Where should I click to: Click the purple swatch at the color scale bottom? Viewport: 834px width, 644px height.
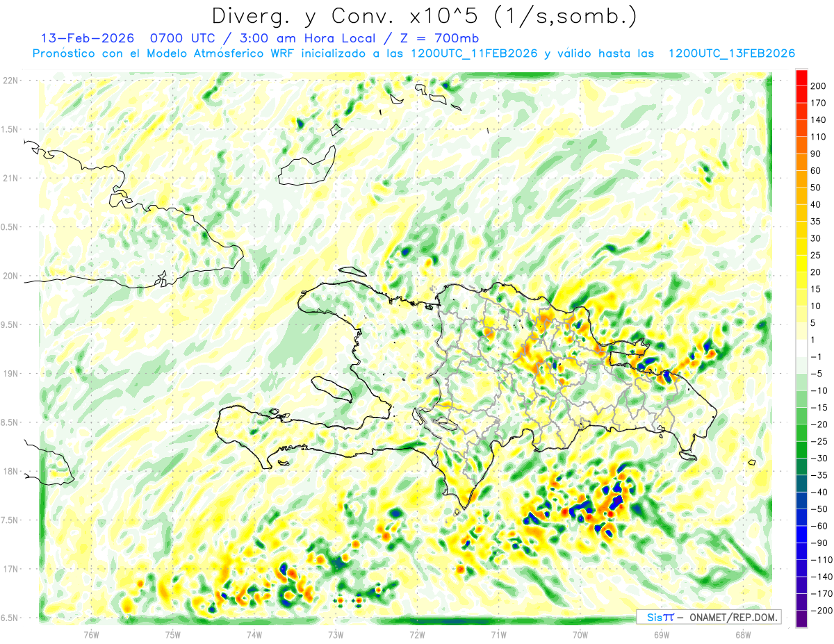801,619
